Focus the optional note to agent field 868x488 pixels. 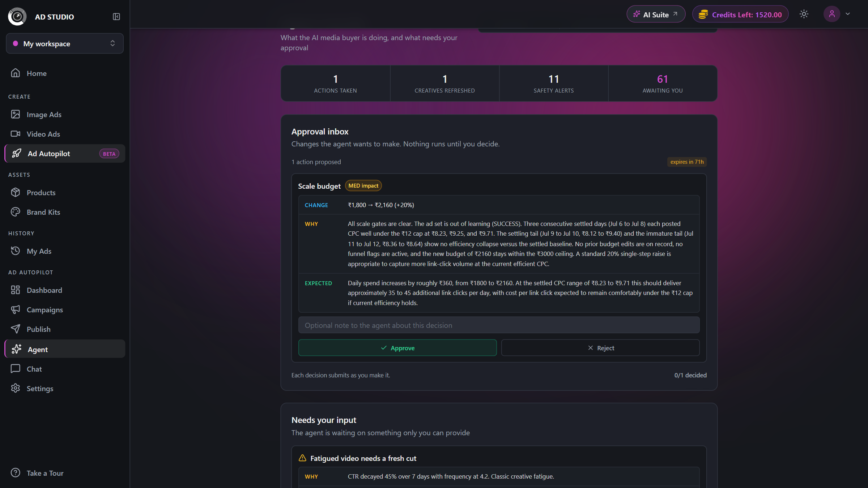pos(499,325)
